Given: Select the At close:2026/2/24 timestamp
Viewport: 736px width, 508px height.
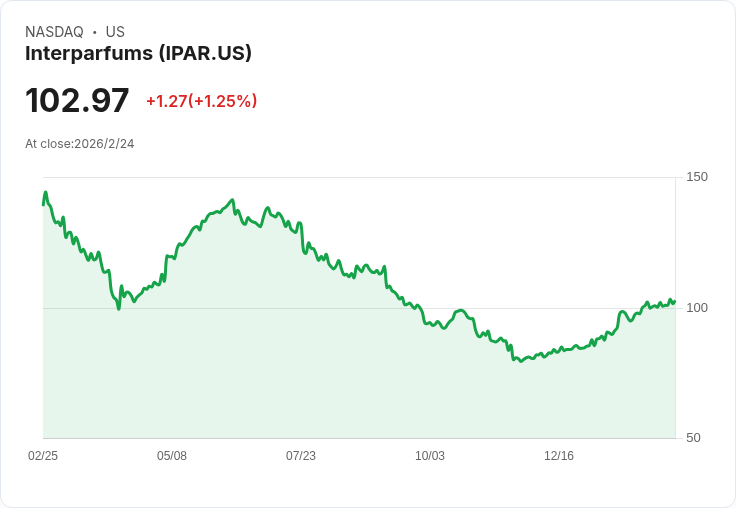Looking at the screenshot, I should [80, 144].
